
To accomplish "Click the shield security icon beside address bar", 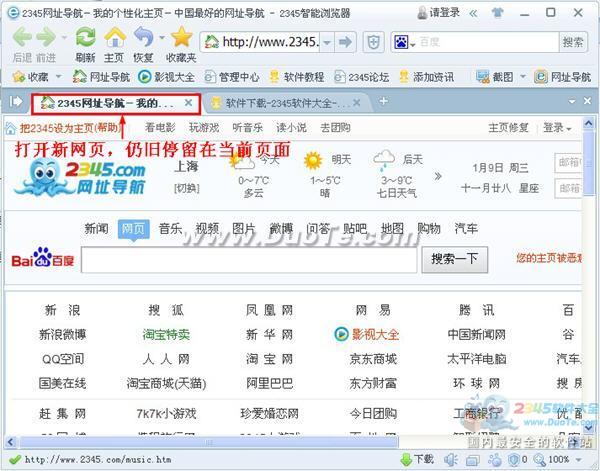I will [373, 42].
